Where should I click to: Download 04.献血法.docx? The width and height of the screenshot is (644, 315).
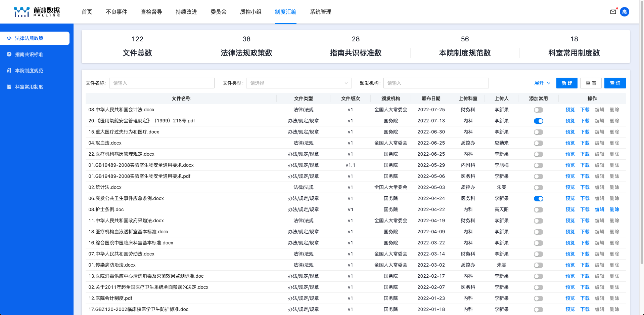pos(585,143)
